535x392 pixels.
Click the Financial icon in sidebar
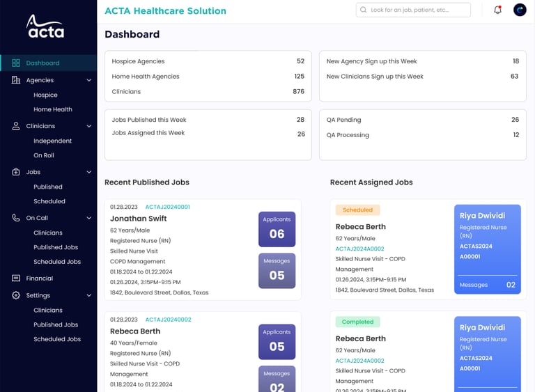16,279
